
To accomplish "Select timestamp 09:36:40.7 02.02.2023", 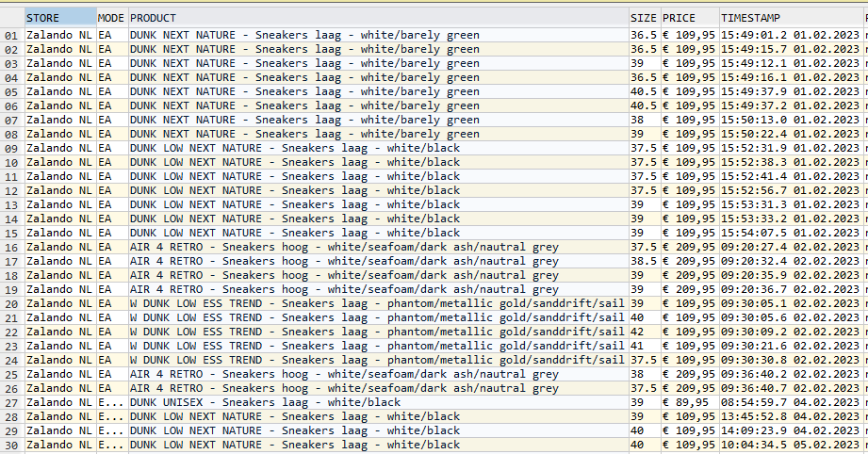I will [792, 388].
